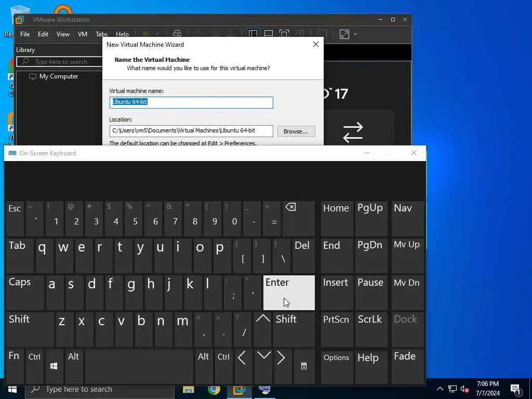Open the Edit menu in VMware Workstation

pyautogui.click(x=43, y=34)
